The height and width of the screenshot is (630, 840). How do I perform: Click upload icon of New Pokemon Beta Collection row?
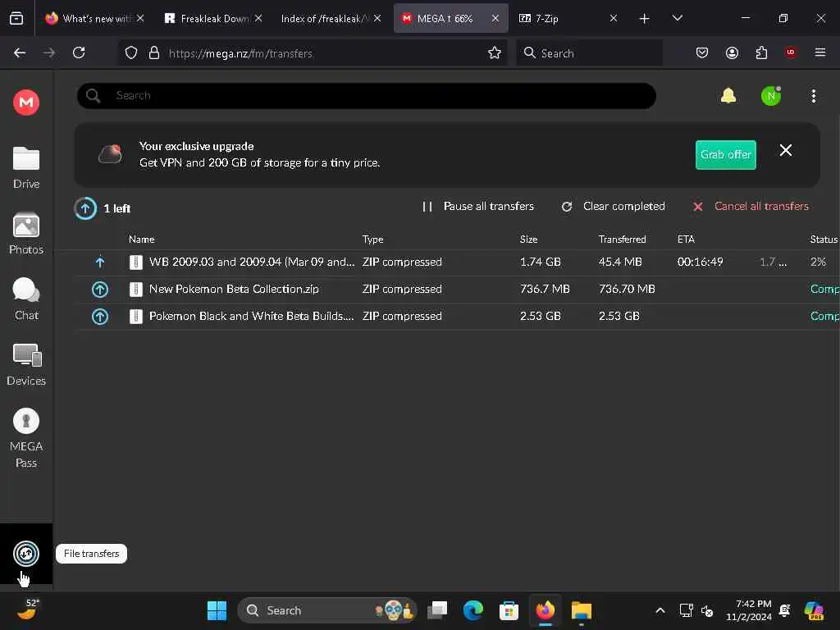coord(99,290)
